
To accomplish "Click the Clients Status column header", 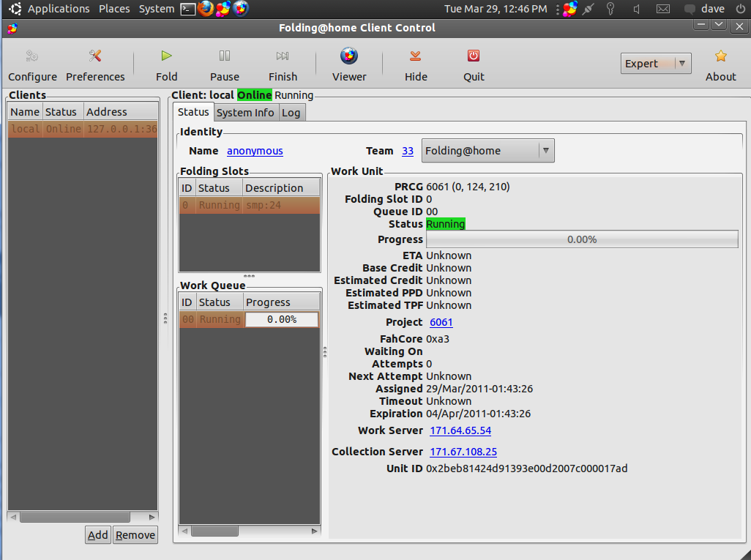I will click(x=63, y=112).
